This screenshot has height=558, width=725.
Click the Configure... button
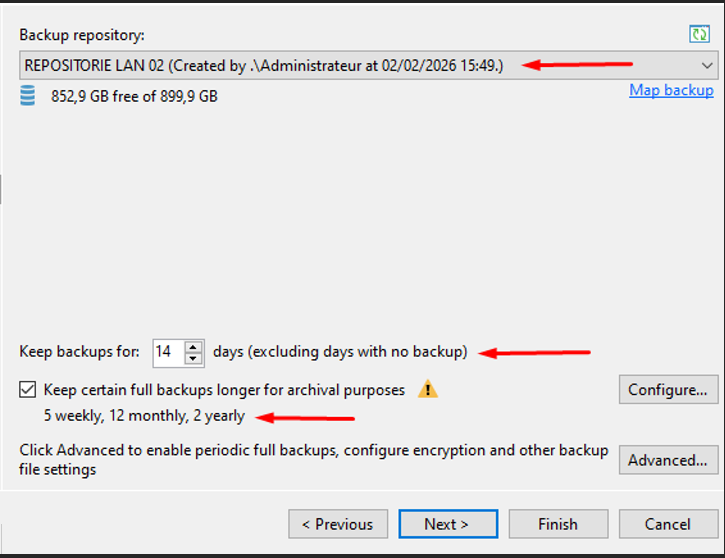pyautogui.click(x=668, y=390)
